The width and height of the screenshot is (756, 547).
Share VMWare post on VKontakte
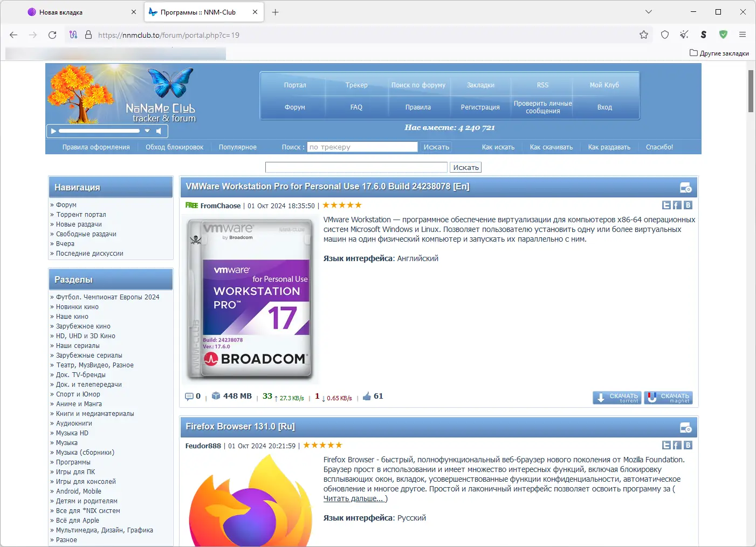[688, 205]
